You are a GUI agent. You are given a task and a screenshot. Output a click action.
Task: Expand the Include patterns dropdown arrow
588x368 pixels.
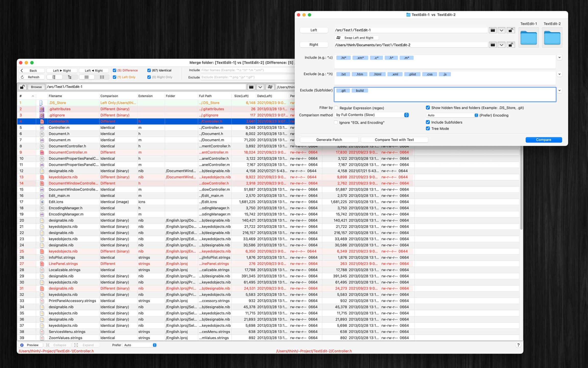coord(559,58)
